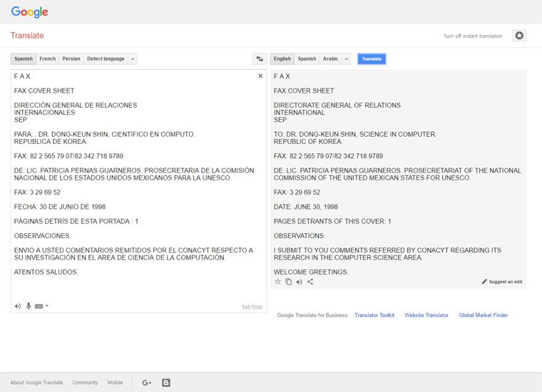Click source line OBSERVACIONES:
Image resolution: width=542 pixels, height=392 pixels.
pos(43,236)
